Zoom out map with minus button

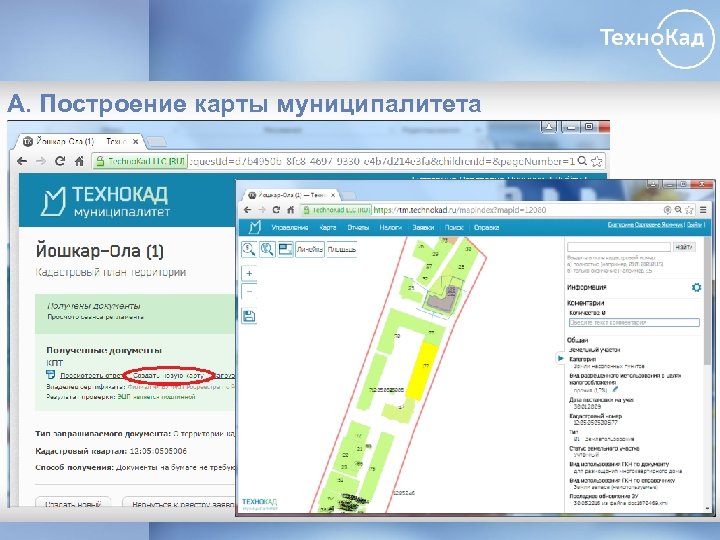point(249,291)
